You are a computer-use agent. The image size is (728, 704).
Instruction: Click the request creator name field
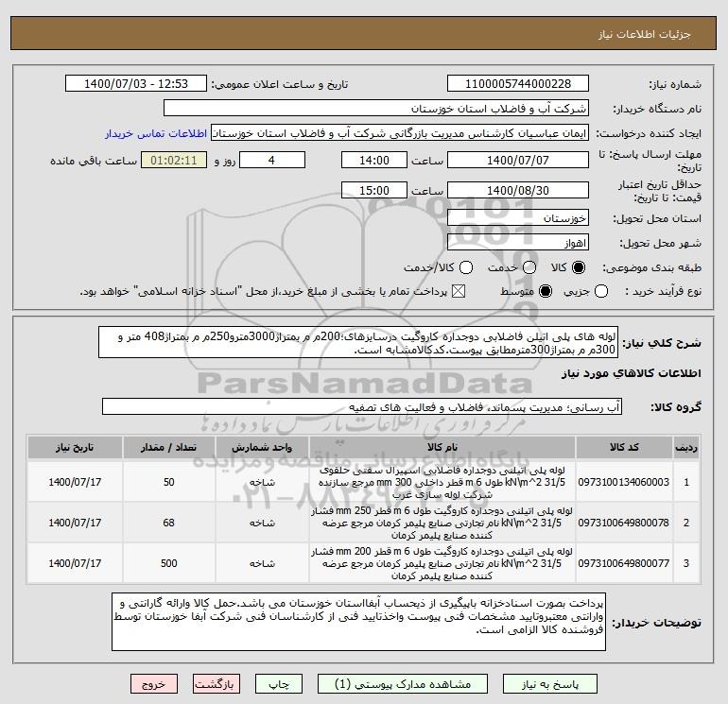400,133
